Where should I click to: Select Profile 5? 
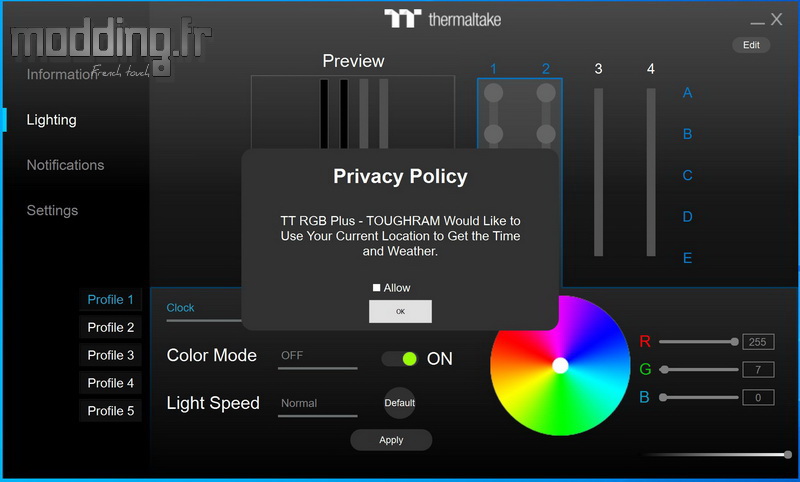click(110, 411)
